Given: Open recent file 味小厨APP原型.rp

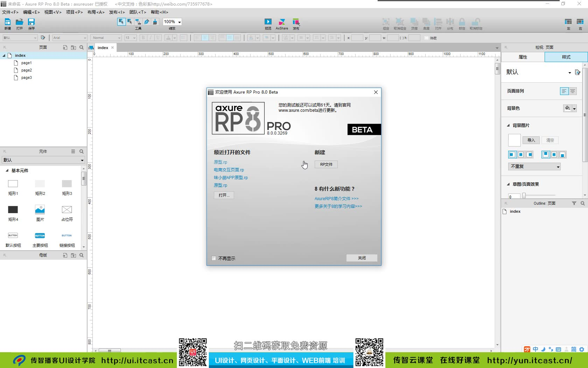Looking at the screenshot, I should click(x=231, y=178).
